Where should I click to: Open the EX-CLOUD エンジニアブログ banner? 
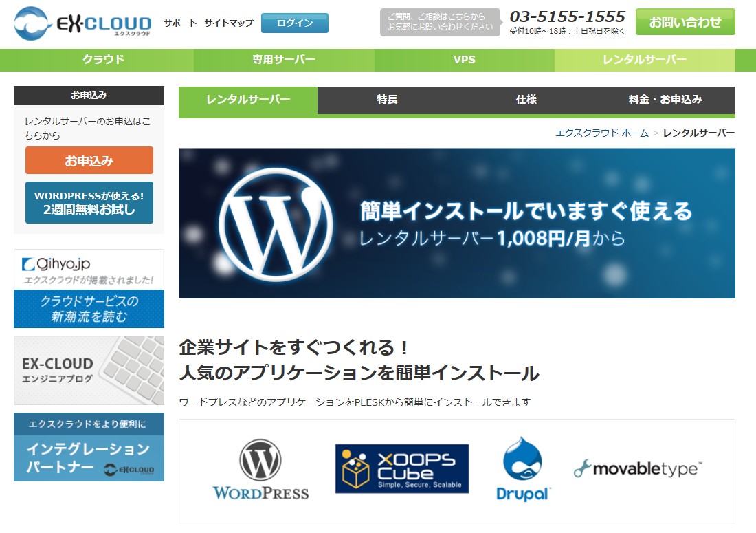[x=89, y=371]
